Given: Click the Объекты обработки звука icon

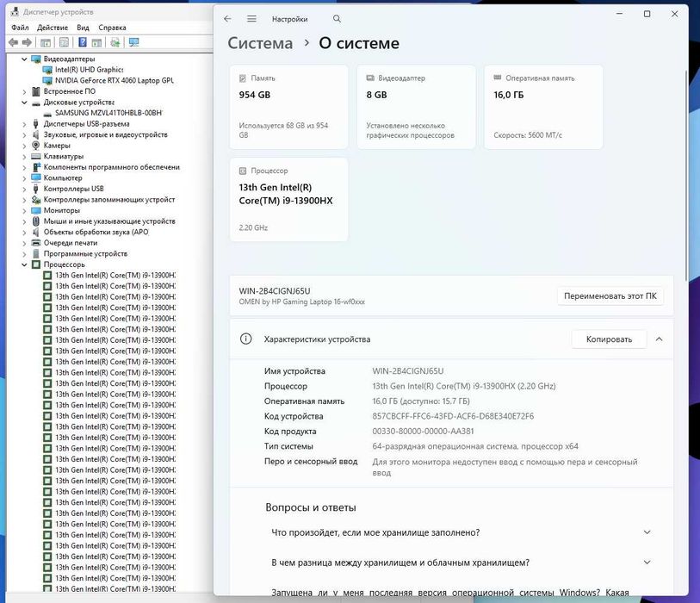Looking at the screenshot, I should (36, 232).
